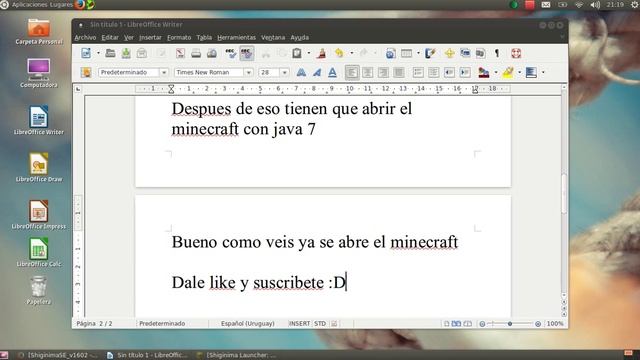Image resolution: width=640 pixels, height=360 pixels.
Task: Switch to Shiginima Launcher taskbar entry
Action: pos(237,355)
